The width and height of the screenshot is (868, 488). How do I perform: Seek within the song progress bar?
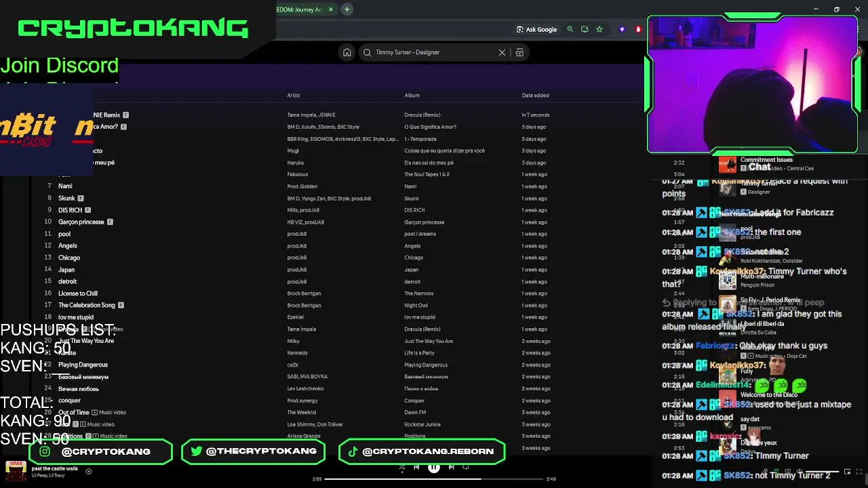click(433, 479)
